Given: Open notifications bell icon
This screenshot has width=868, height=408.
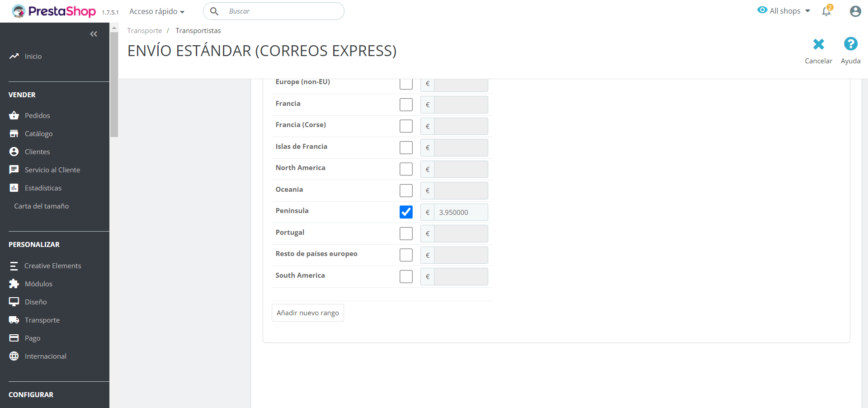Looking at the screenshot, I should tap(826, 11).
